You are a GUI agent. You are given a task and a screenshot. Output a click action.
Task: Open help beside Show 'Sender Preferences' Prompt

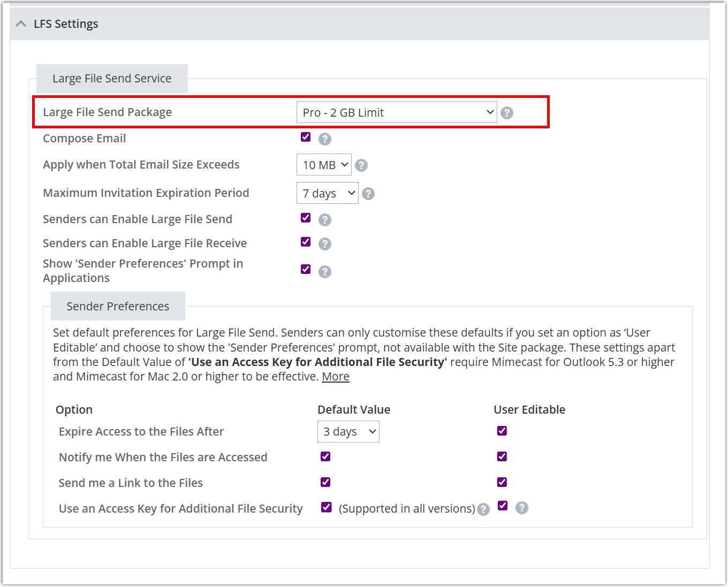325,271
